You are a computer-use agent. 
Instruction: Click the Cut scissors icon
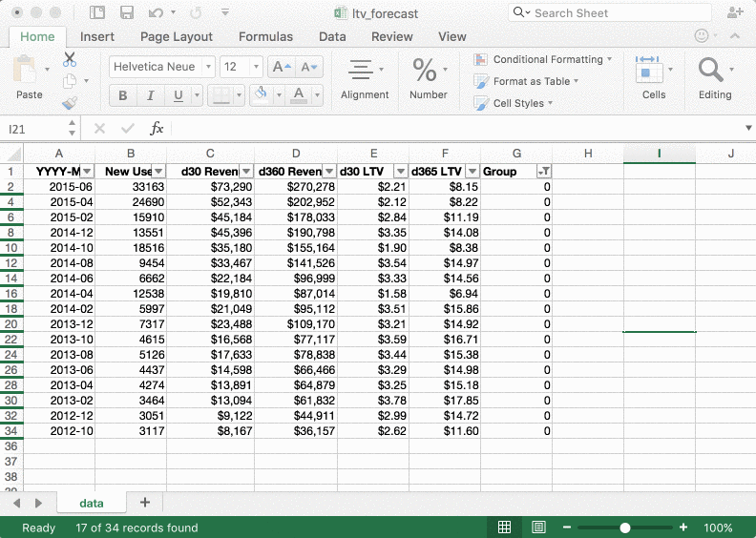pos(70,59)
